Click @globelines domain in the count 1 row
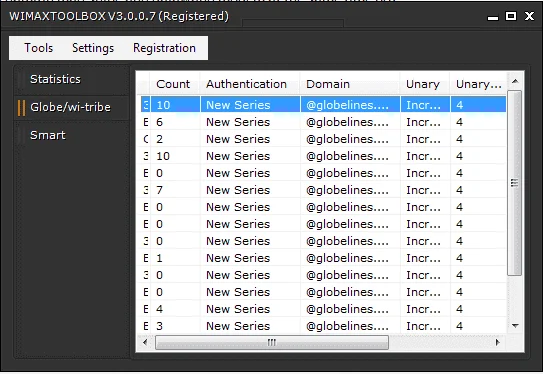 click(347, 258)
